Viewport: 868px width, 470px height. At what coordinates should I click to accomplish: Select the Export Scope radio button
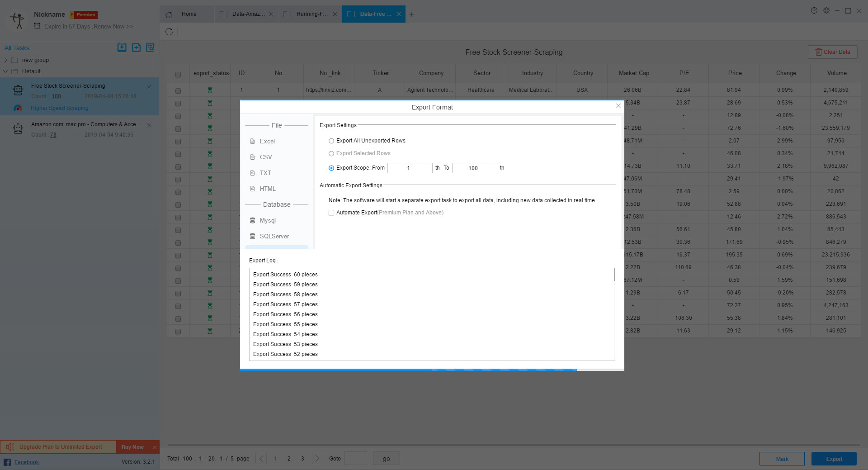pyautogui.click(x=331, y=168)
